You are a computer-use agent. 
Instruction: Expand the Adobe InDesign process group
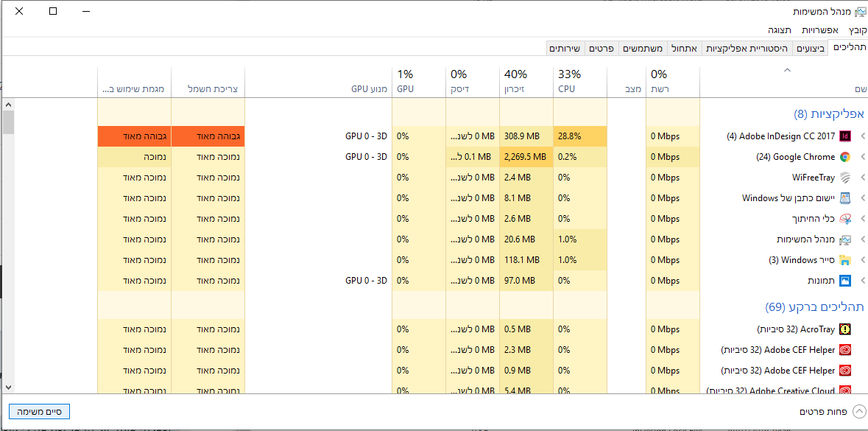pos(862,136)
